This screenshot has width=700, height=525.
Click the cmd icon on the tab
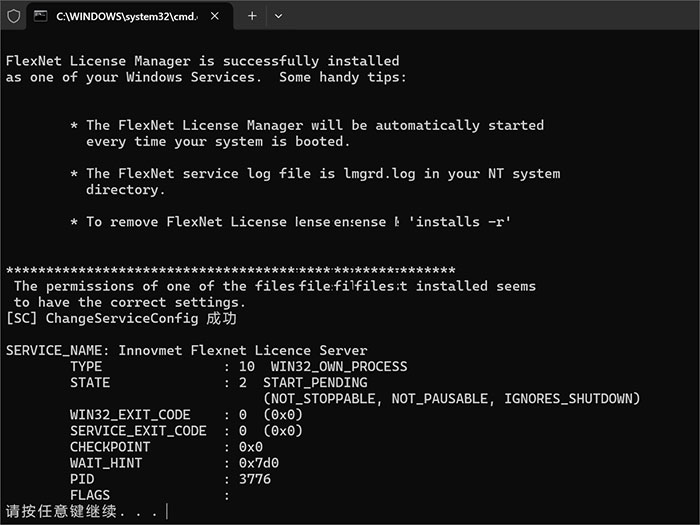tap(40, 16)
